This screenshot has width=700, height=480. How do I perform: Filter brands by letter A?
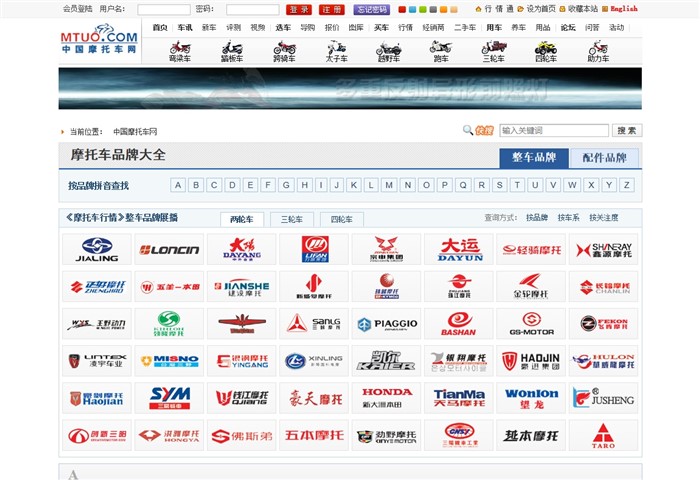tap(178, 185)
